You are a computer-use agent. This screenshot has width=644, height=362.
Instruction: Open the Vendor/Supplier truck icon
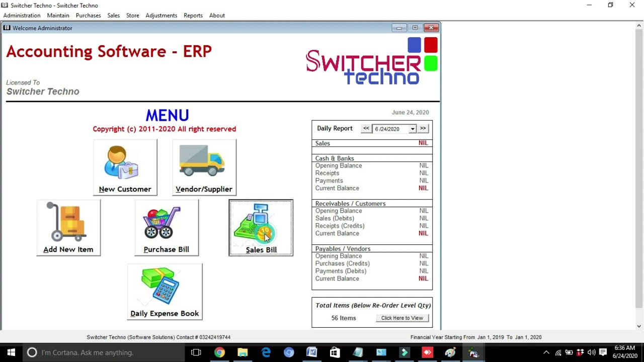click(x=204, y=167)
